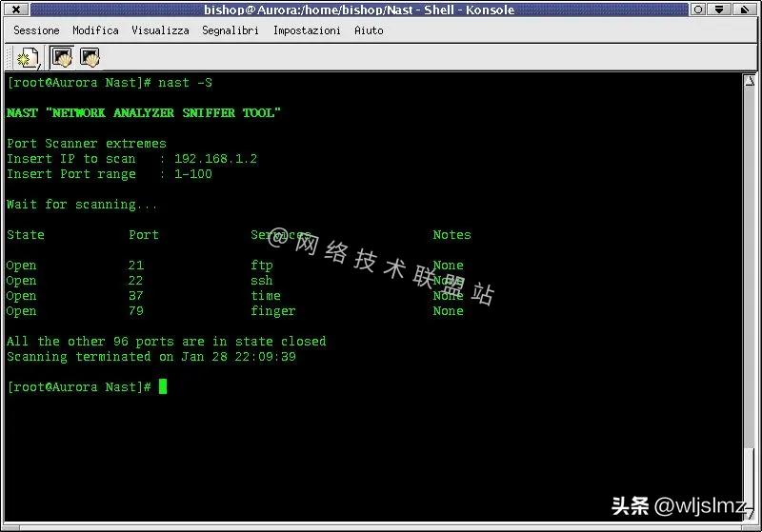Open the Segnalibri menu
The height and width of the screenshot is (532, 762).
click(231, 30)
